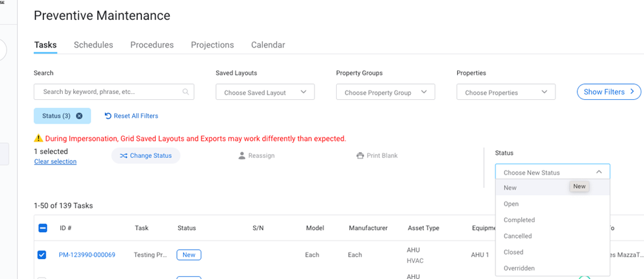644x279 pixels.
Task: Click the Print Blank printer icon
Action: 360,156
